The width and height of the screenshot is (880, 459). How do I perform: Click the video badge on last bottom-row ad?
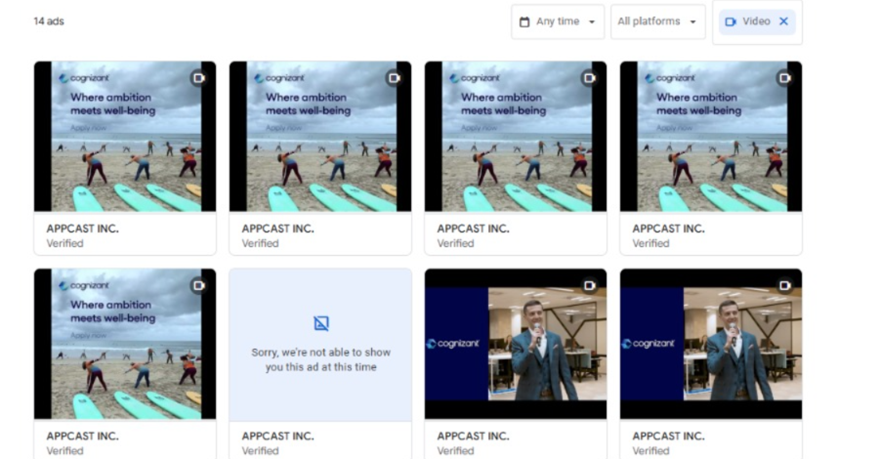point(785,285)
